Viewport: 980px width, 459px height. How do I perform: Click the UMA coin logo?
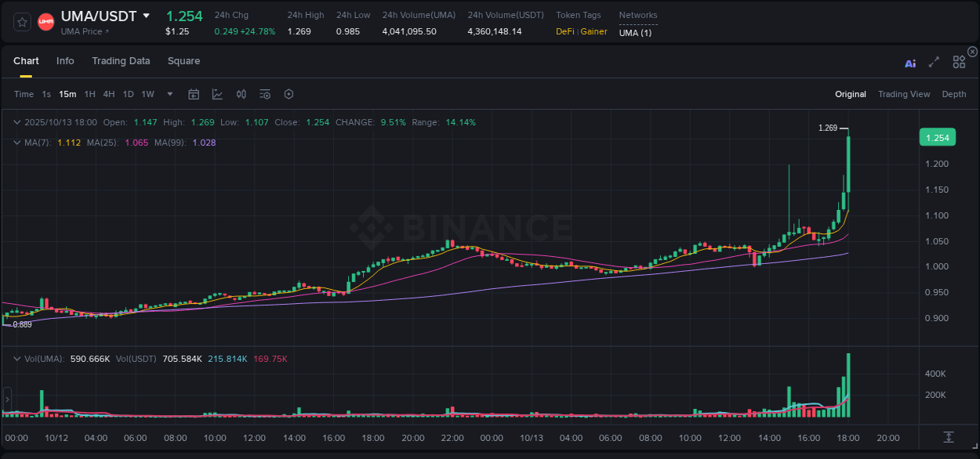[x=45, y=21]
